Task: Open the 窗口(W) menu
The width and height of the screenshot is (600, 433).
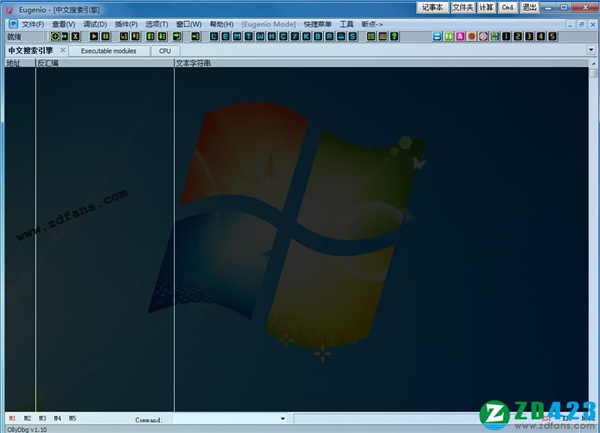Action: pos(189,24)
